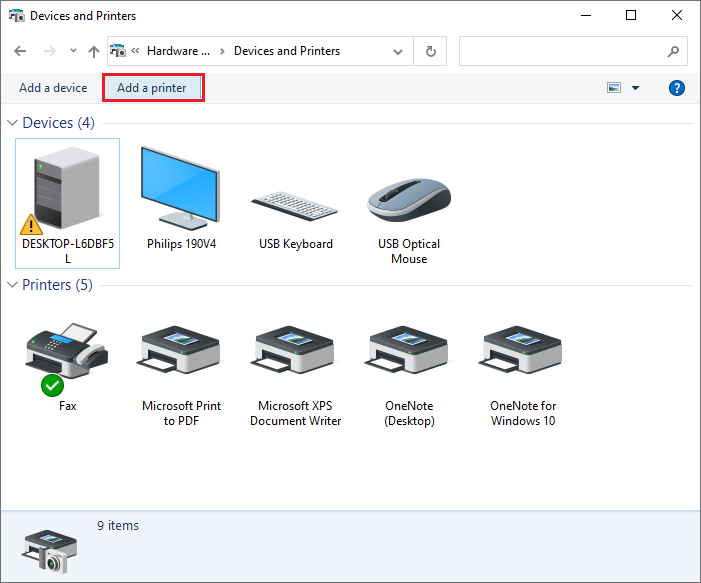Select OneNote for Windows 10 printer icon
Viewport: 701px width, 583px height.
[522, 350]
